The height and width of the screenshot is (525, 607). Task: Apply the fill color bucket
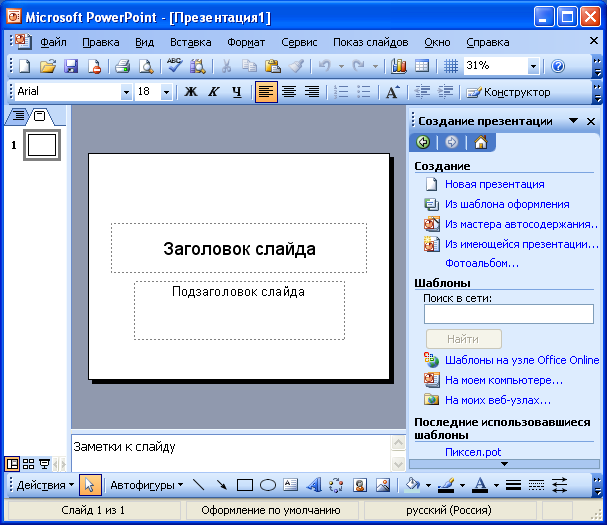(x=412, y=485)
